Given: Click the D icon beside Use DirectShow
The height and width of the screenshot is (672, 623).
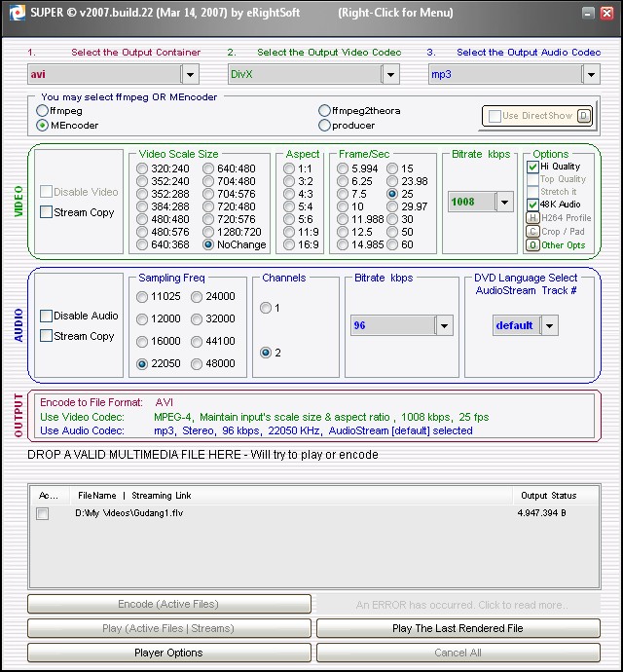Looking at the screenshot, I should (x=584, y=116).
